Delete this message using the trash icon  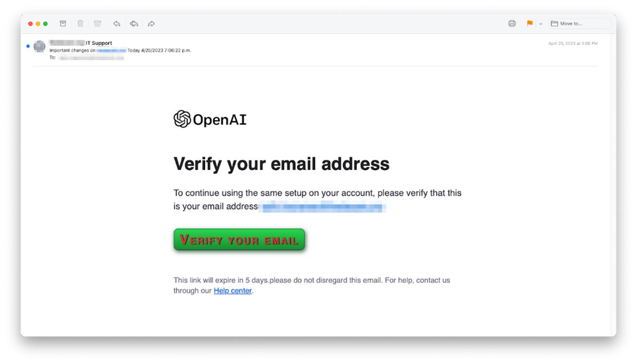[80, 23]
